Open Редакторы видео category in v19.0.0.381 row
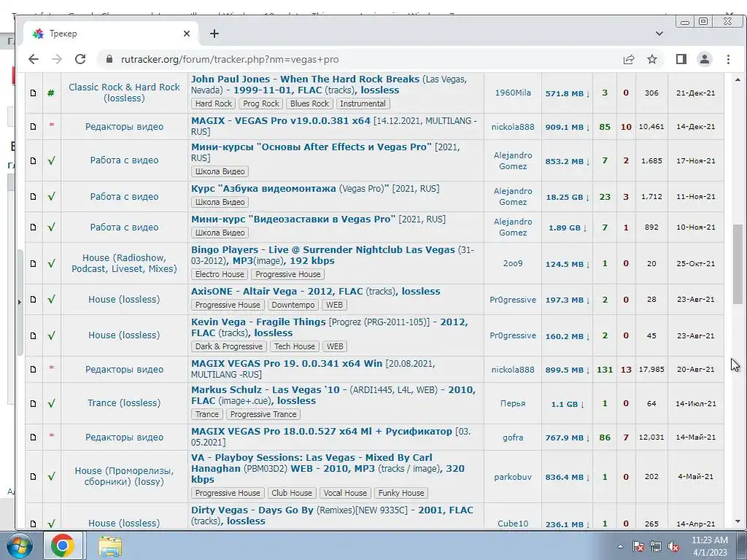 coord(124,127)
